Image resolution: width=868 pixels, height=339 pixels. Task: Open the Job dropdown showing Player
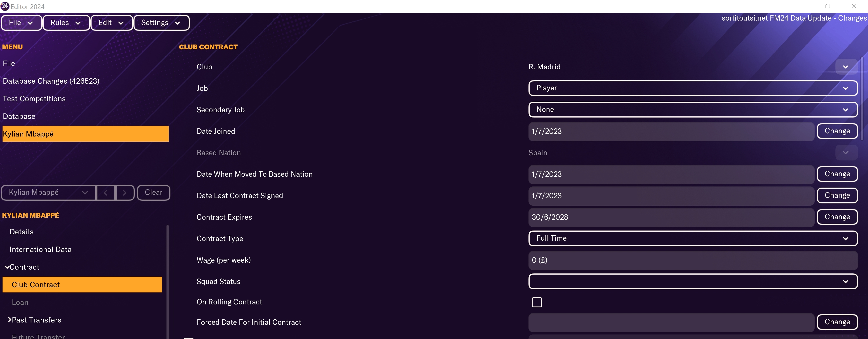pos(693,88)
